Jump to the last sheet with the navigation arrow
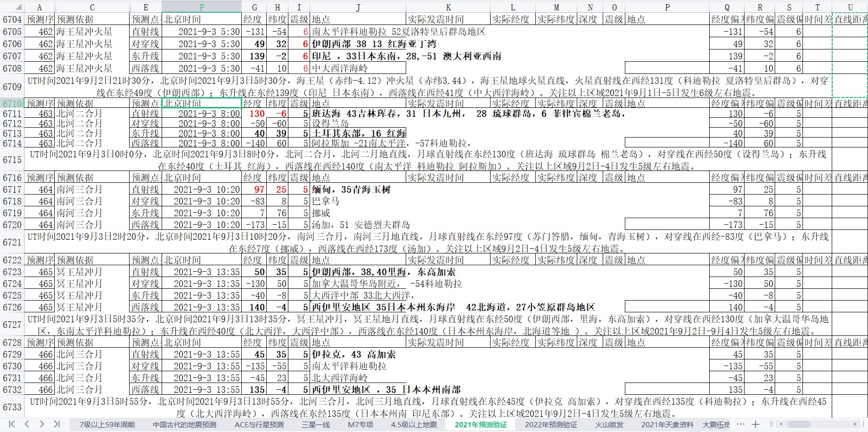The height and width of the screenshot is (432, 868). tap(57, 424)
